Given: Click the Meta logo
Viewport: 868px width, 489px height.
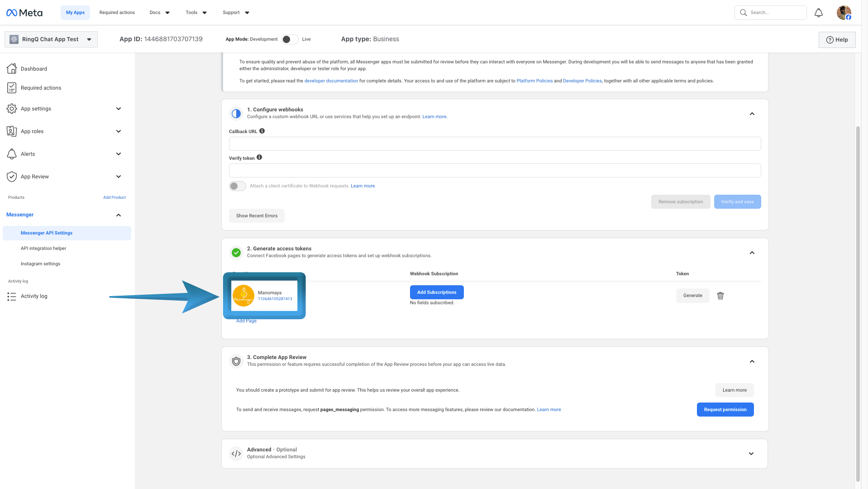Looking at the screenshot, I should pyautogui.click(x=24, y=13).
